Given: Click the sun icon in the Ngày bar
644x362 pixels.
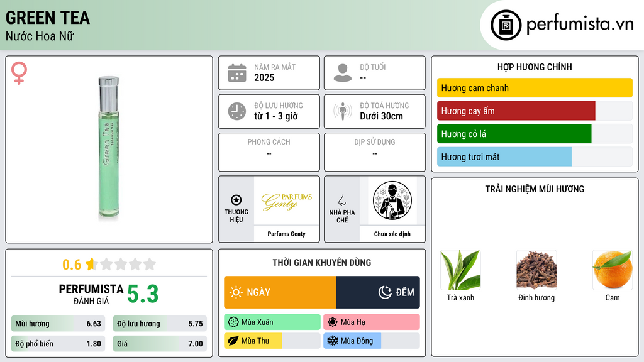Looking at the screenshot, I should click(236, 292).
